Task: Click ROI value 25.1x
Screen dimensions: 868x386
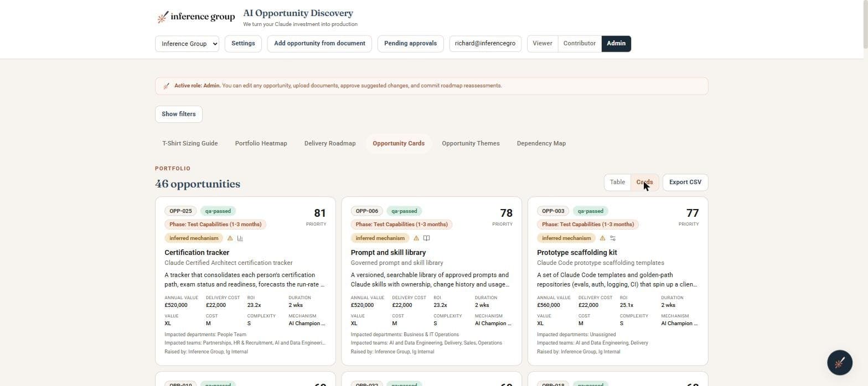Action: pos(627,305)
